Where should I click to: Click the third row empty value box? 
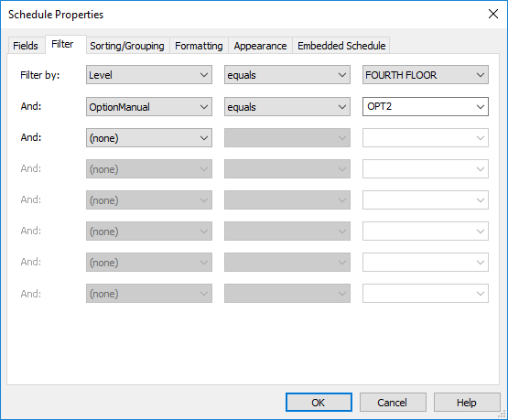click(x=426, y=138)
